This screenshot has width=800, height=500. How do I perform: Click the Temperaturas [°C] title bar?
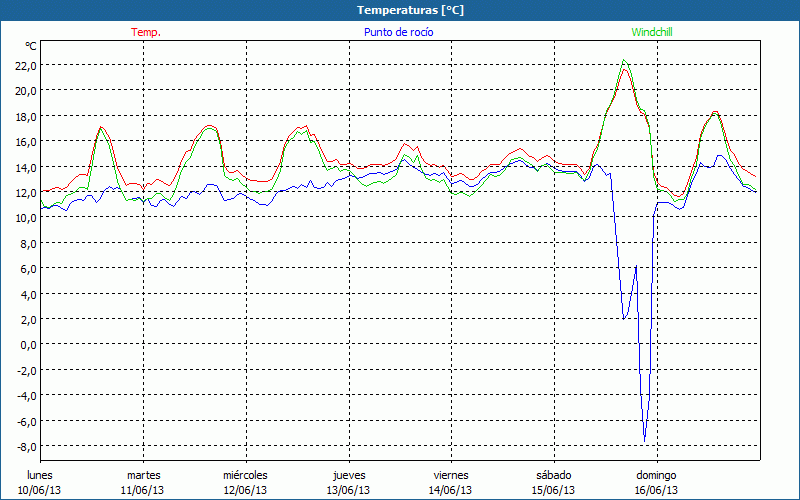coord(400,10)
